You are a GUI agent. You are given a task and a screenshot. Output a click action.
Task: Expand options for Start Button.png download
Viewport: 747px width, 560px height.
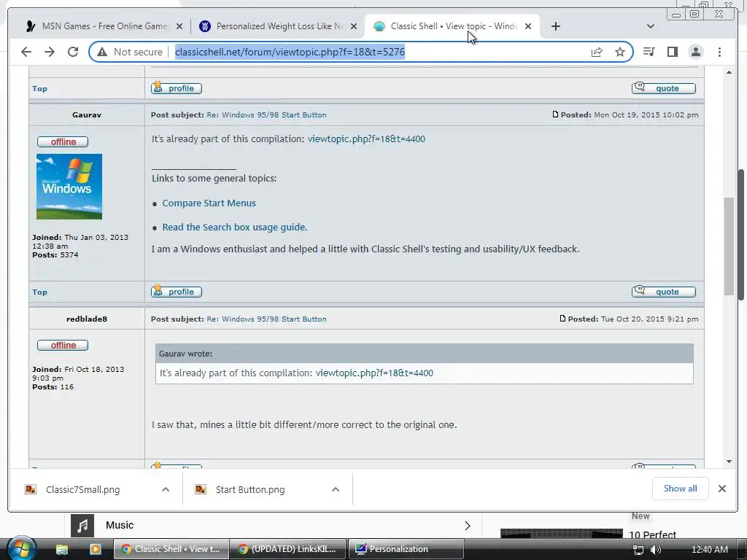pyautogui.click(x=336, y=489)
